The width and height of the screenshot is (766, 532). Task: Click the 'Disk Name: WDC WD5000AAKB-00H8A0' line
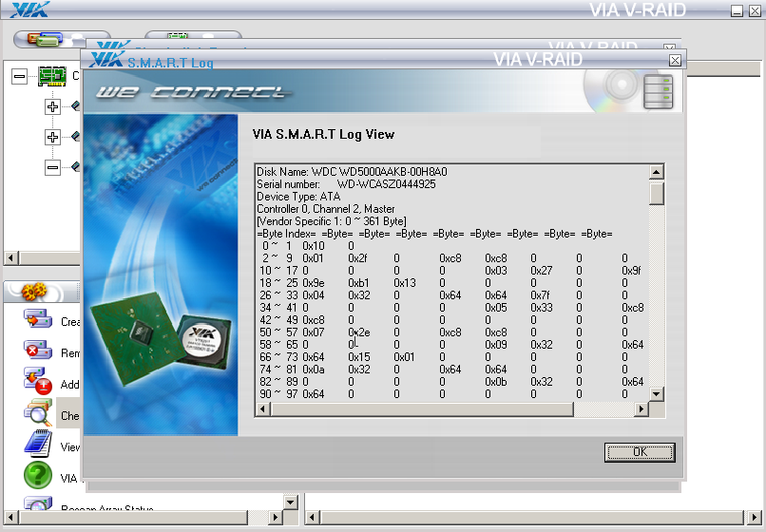[x=352, y=172]
